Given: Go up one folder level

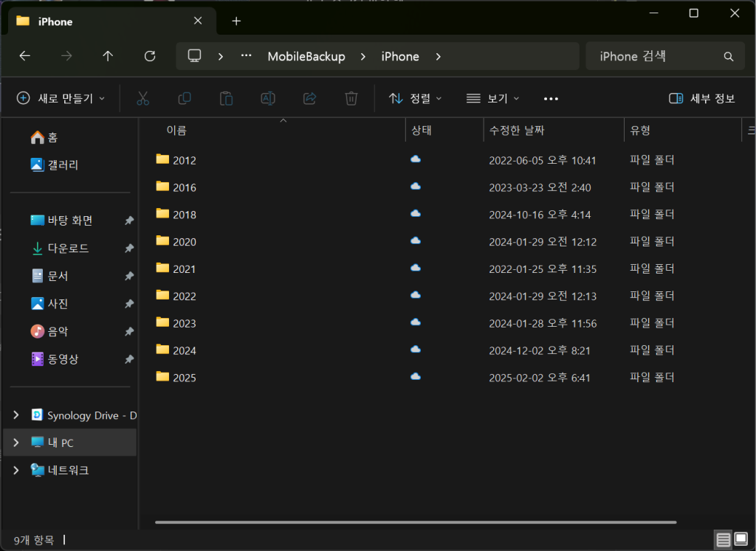Looking at the screenshot, I should (108, 56).
